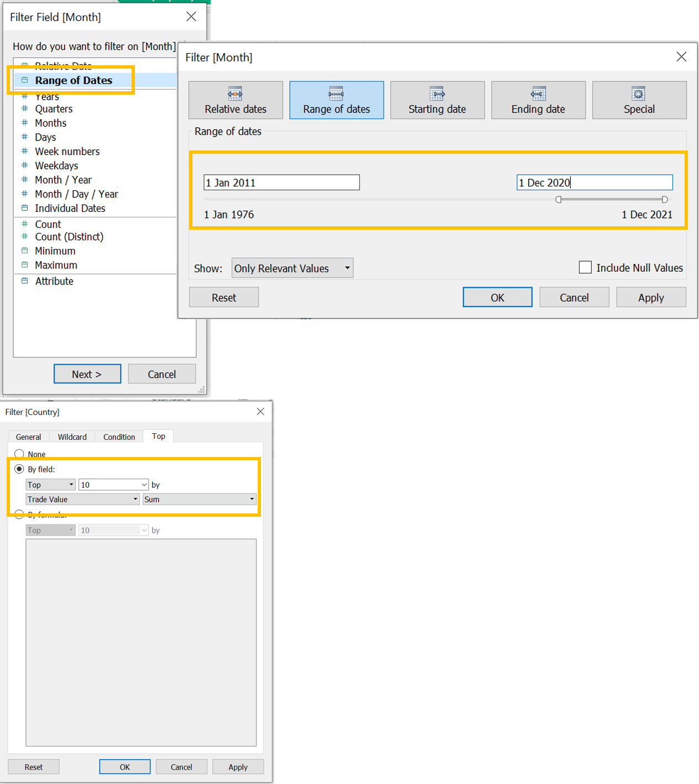The height and width of the screenshot is (784, 699).
Task: Click the icon next to Attribute
Action: click(x=24, y=281)
